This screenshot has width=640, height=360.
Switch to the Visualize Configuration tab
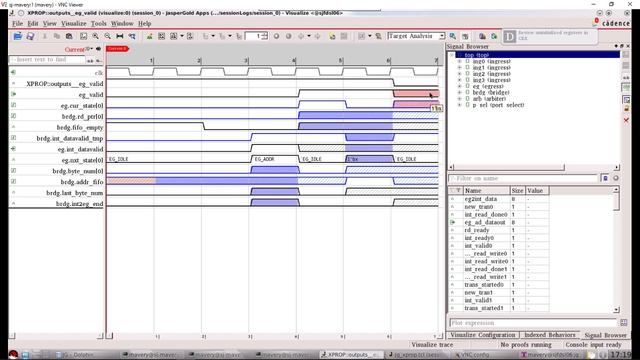(x=482, y=335)
